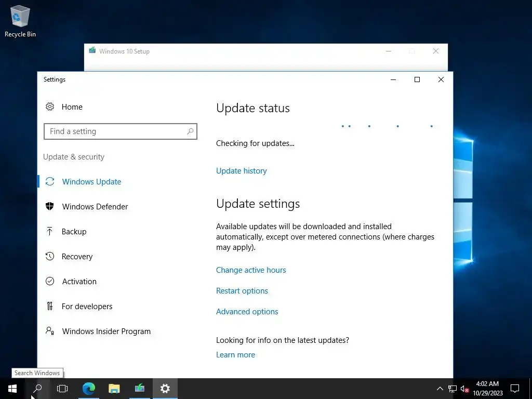This screenshot has height=399, width=532.
Task: Click the Home gear icon in Settings
Action: 50,107
